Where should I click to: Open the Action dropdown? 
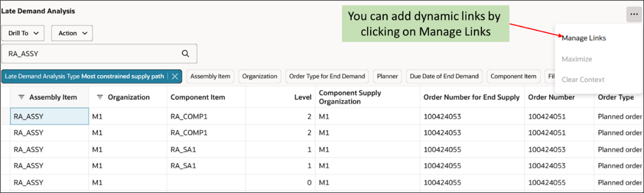(73, 33)
